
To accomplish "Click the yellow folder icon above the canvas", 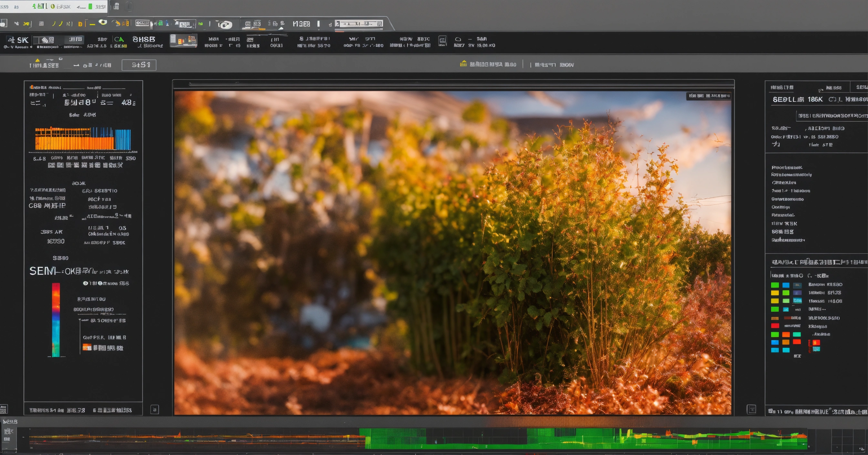I will (x=464, y=63).
